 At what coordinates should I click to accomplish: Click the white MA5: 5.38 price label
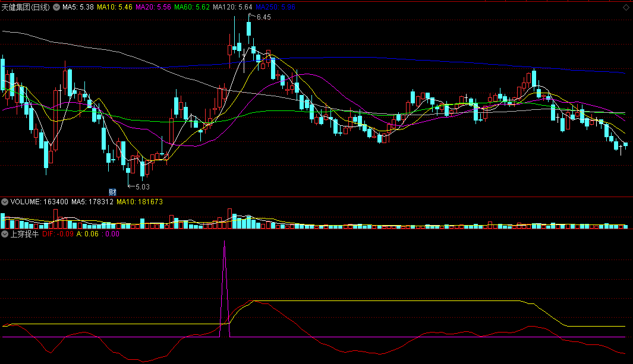pos(78,7)
